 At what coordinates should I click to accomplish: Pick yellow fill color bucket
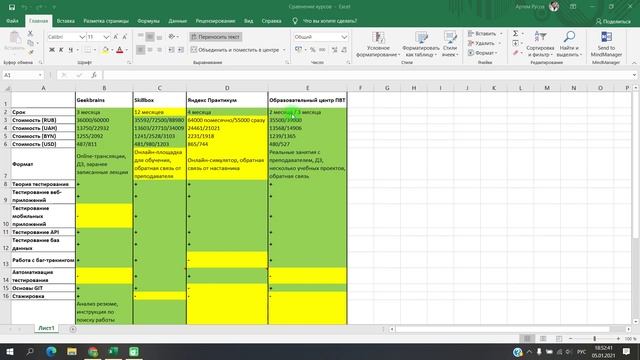point(105,50)
